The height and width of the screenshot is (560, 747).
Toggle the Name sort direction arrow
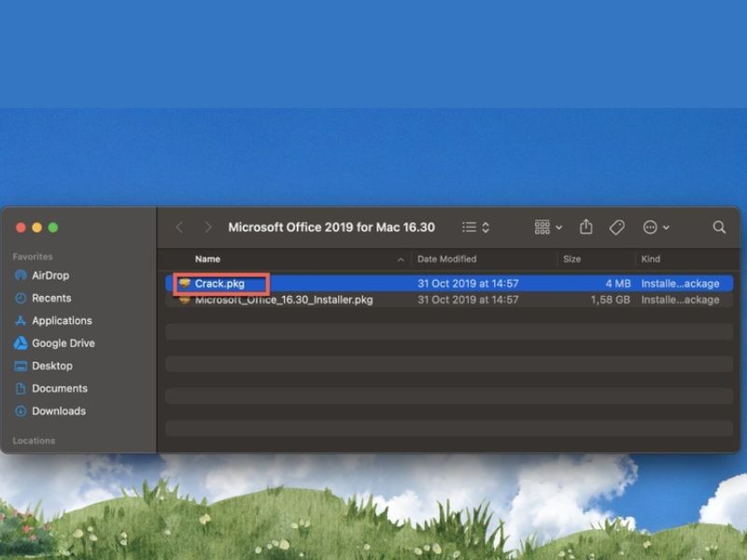[401, 259]
